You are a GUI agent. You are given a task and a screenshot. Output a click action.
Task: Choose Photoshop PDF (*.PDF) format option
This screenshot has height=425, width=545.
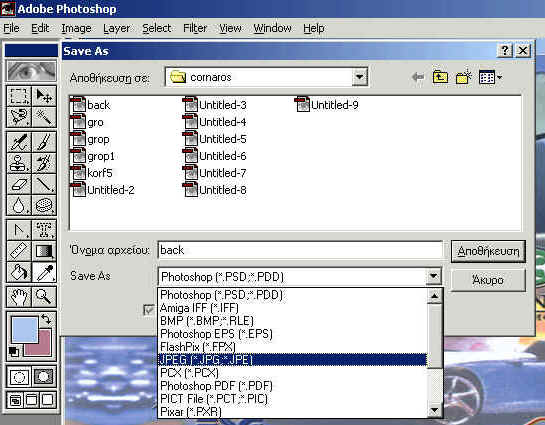(x=292, y=386)
